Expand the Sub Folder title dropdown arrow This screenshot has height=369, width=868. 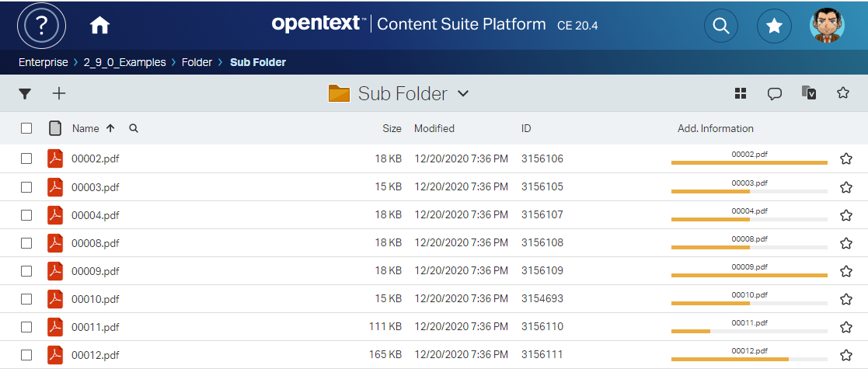463,94
